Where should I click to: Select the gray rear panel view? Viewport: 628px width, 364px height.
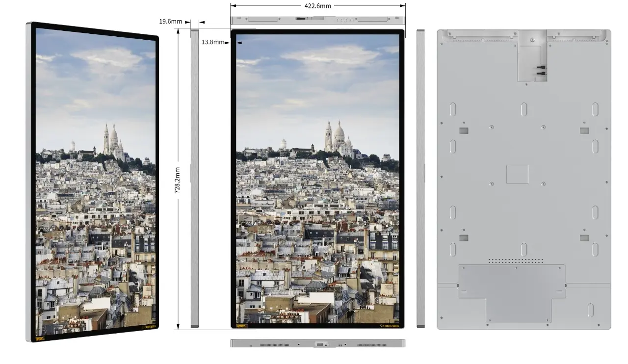pyautogui.click(x=524, y=179)
